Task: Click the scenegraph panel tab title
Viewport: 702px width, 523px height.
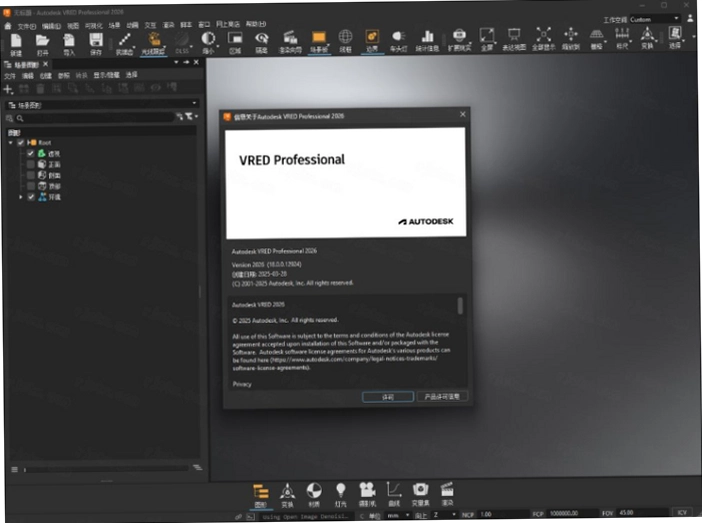Action: pyautogui.click(x=27, y=65)
